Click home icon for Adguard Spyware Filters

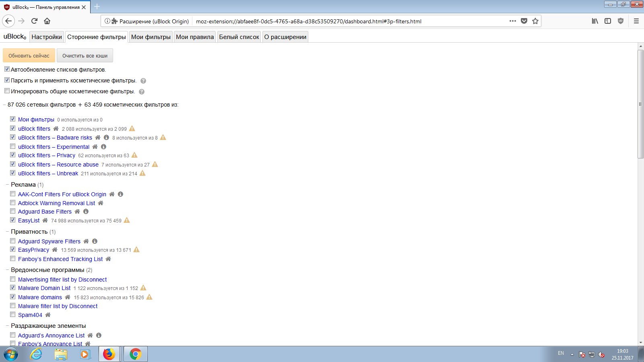coord(86,241)
